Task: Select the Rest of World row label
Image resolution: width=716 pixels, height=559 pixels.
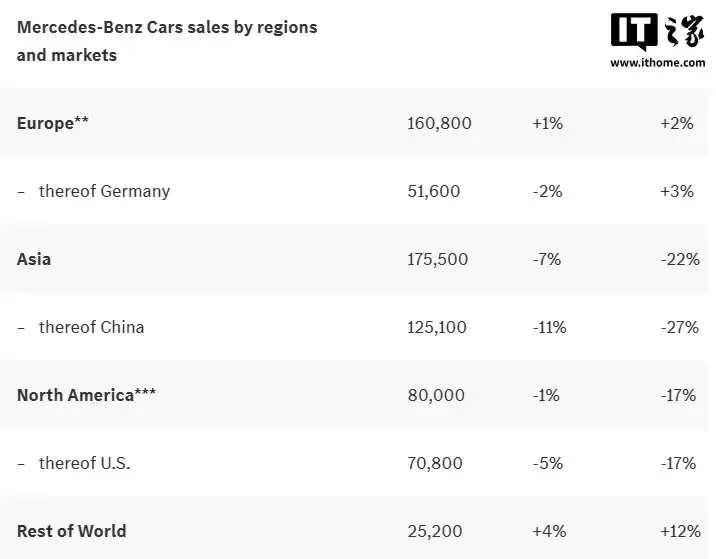Action: [x=72, y=531]
